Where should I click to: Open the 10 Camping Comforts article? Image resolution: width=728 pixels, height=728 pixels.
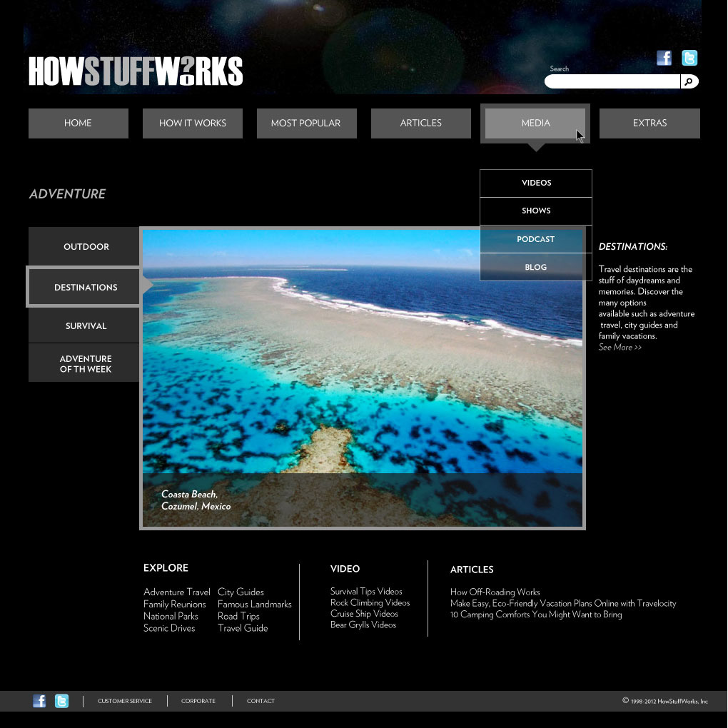click(536, 615)
